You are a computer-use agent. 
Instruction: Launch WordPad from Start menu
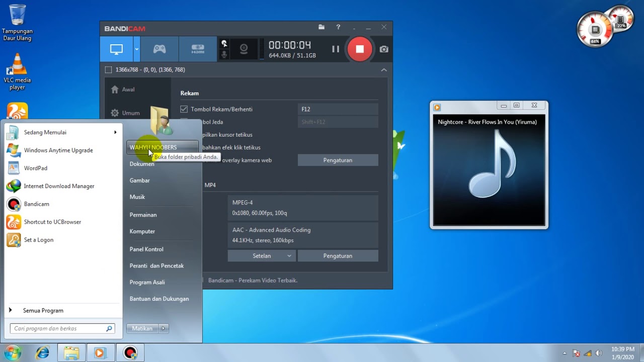pos(63,168)
